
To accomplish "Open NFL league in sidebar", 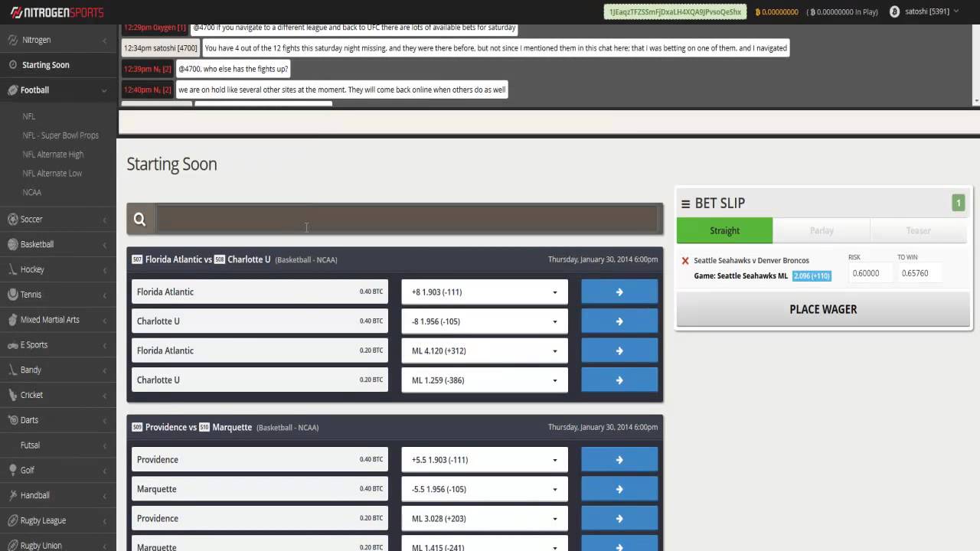I will [29, 116].
